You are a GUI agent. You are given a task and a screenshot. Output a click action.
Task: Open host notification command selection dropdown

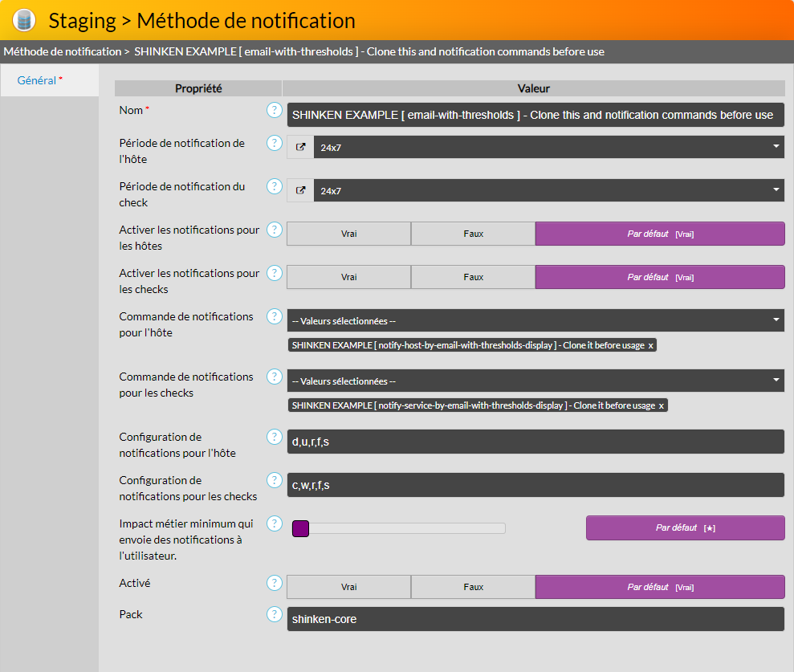click(x=535, y=320)
